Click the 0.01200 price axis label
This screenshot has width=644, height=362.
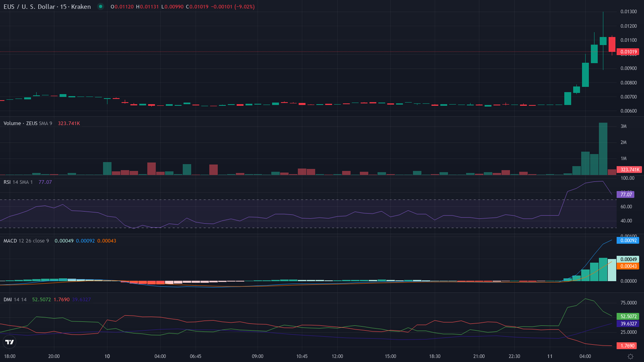(628, 26)
